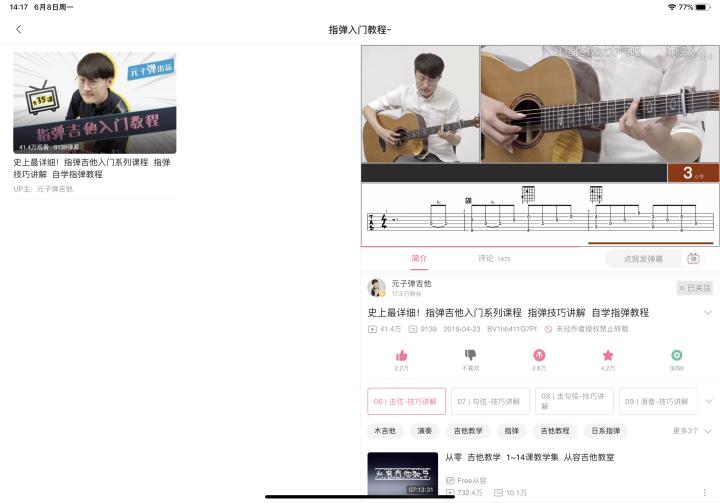
Task: Open more options for 从容吉他教室 video
Action: [705, 492]
